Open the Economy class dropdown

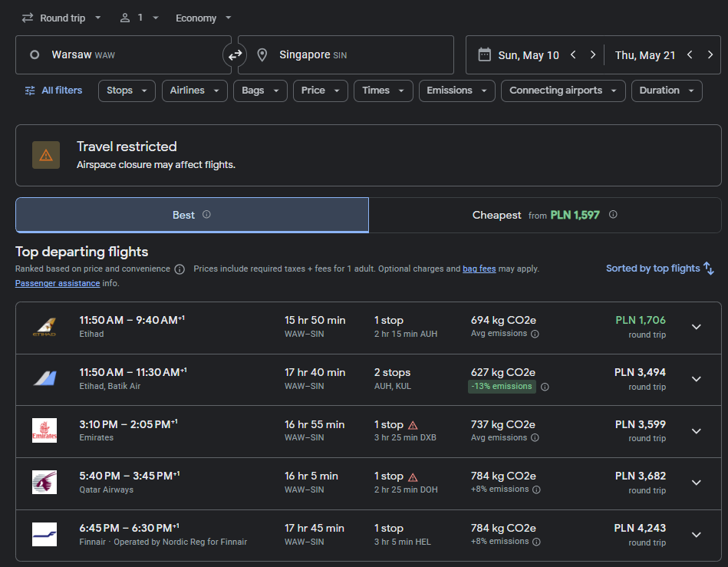point(203,18)
